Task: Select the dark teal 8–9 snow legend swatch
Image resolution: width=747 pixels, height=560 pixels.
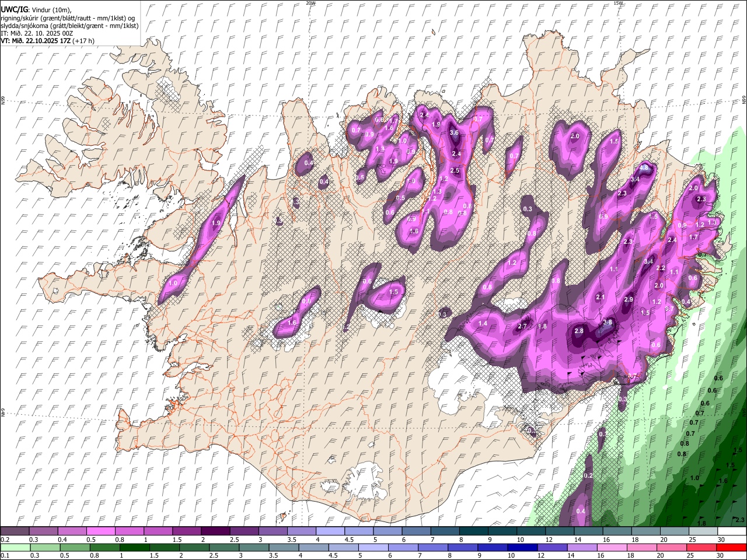Action: (473, 531)
